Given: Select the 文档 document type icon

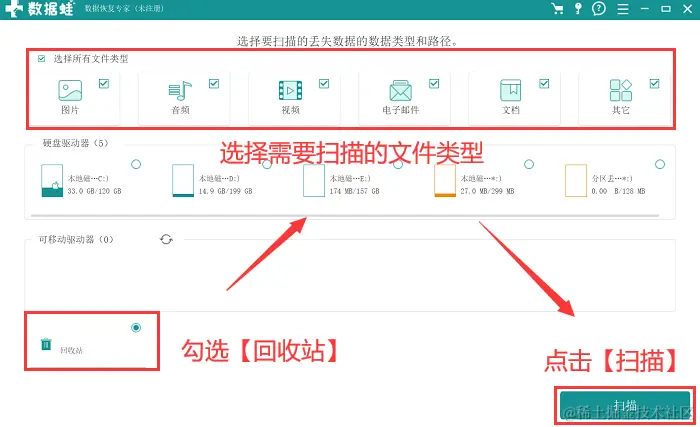Looking at the screenshot, I should 510,90.
